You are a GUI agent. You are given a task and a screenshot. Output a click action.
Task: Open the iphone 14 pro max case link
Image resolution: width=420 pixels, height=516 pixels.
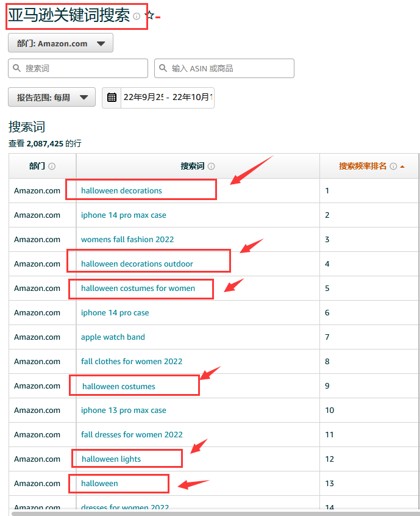coord(123,215)
